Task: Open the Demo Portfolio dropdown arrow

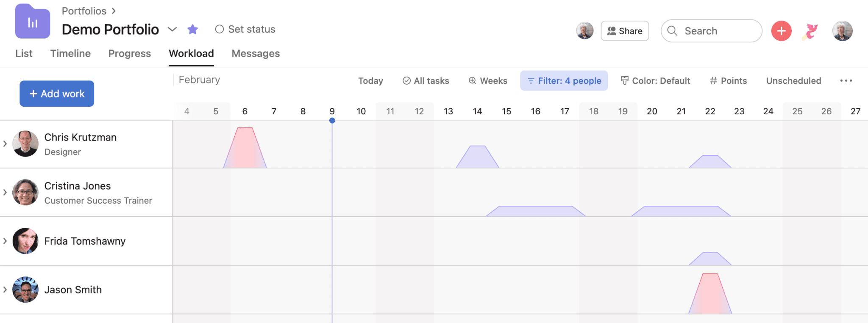Action: click(172, 29)
